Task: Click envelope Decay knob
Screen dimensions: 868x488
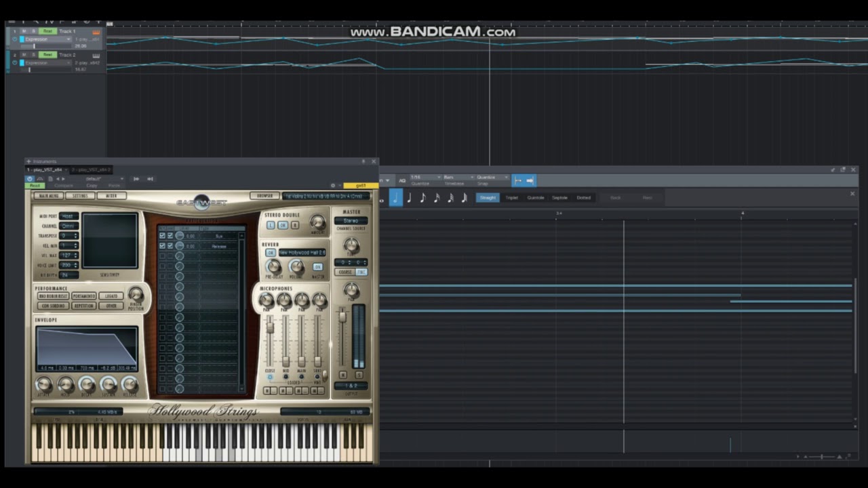Action: (87, 384)
